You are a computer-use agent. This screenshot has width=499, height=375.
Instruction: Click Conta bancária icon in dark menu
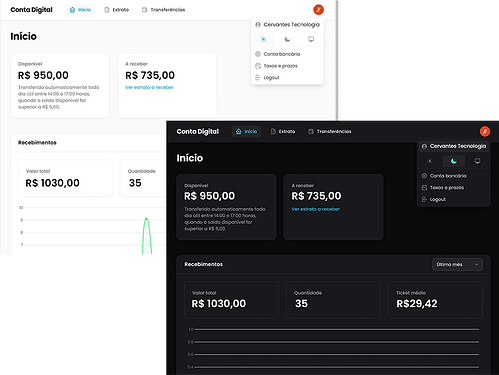(424, 176)
